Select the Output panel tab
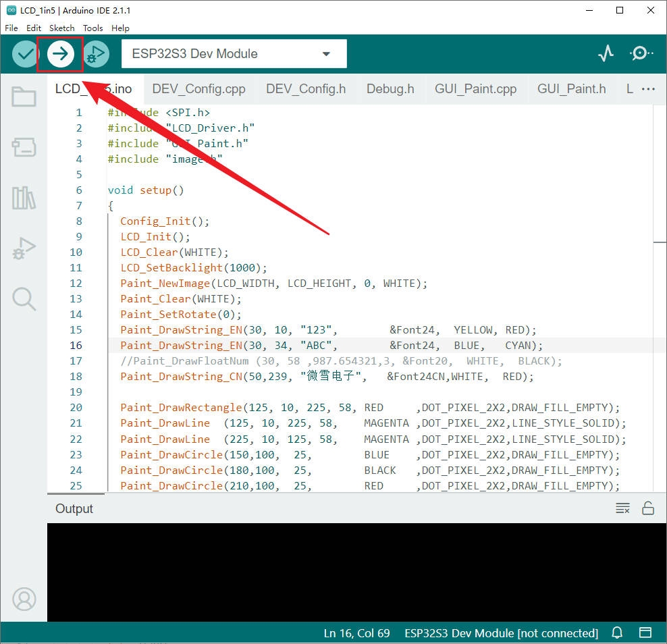 coord(74,508)
